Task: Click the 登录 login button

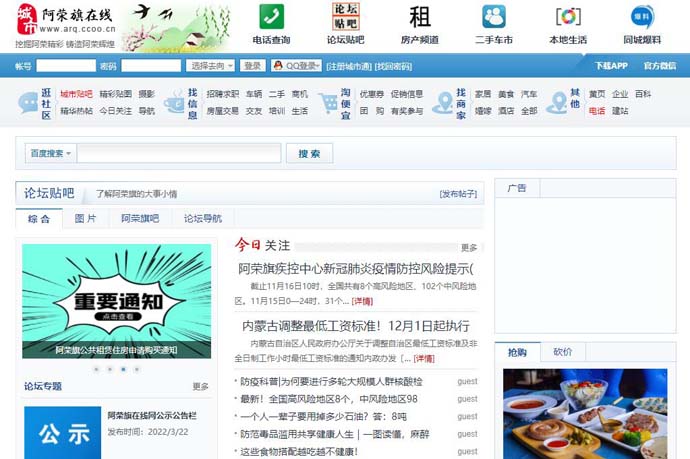Action: point(253,66)
